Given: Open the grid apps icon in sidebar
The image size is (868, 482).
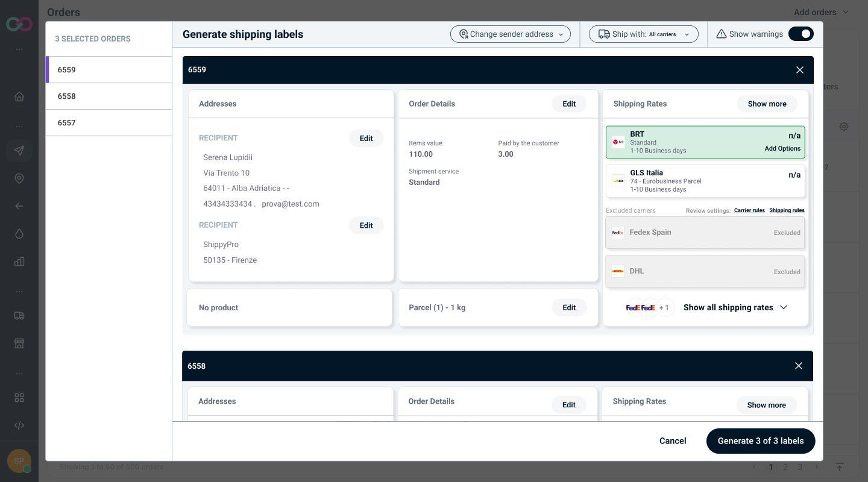Looking at the screenshot, I should 19,398.
